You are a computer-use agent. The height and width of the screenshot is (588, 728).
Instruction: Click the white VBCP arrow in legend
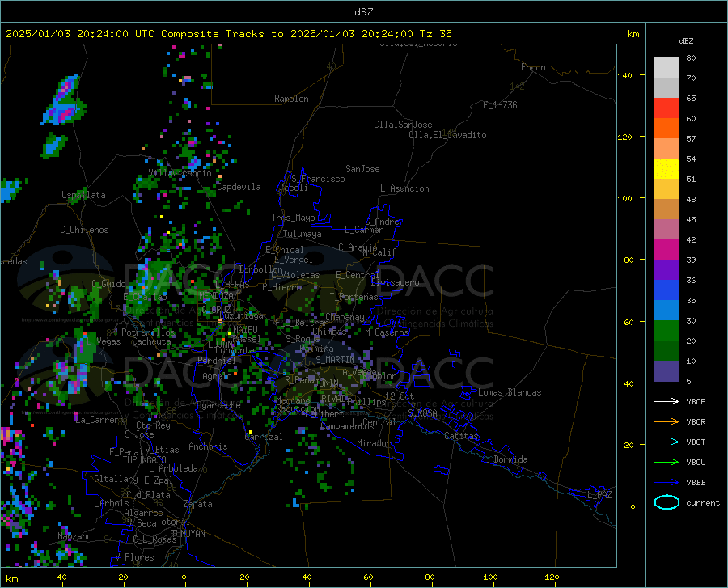[x=667, y=401]
